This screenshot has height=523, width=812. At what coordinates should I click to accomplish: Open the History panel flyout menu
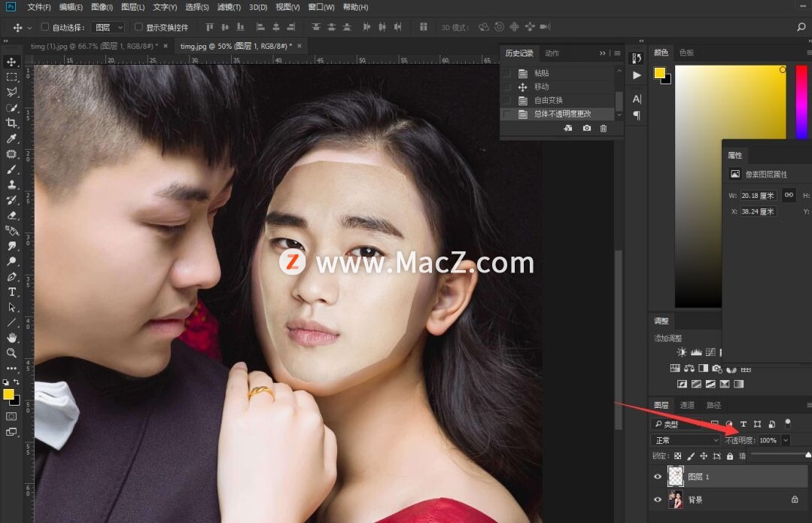617,53
